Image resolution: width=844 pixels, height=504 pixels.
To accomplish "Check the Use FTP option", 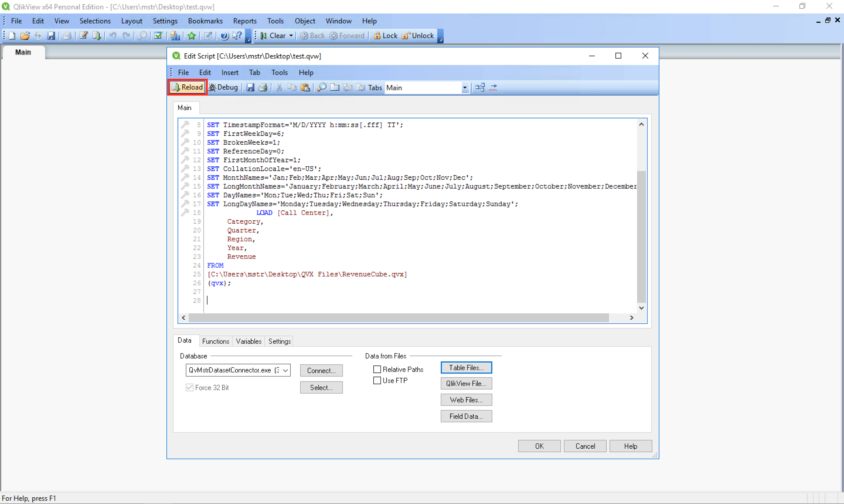I will point(377,381).
